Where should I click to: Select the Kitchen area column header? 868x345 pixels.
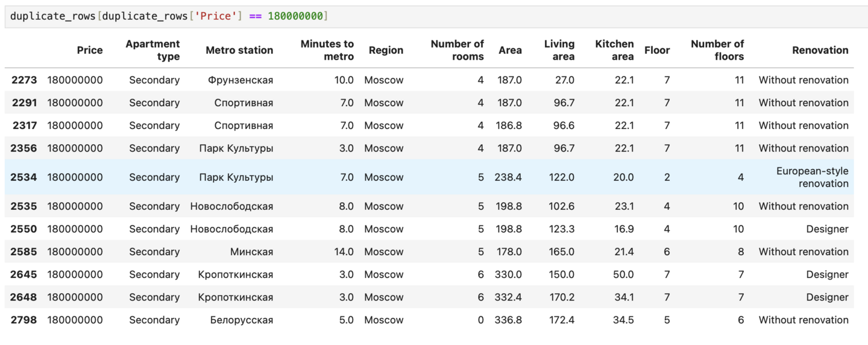[x=614, y=50]
